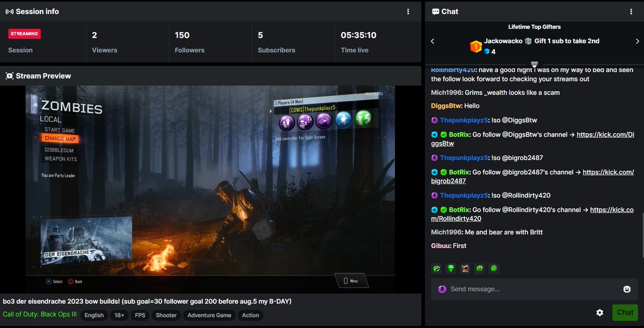Click the stream title text
The width and height of the screenshot is (644, 328).
click(147, 301)
